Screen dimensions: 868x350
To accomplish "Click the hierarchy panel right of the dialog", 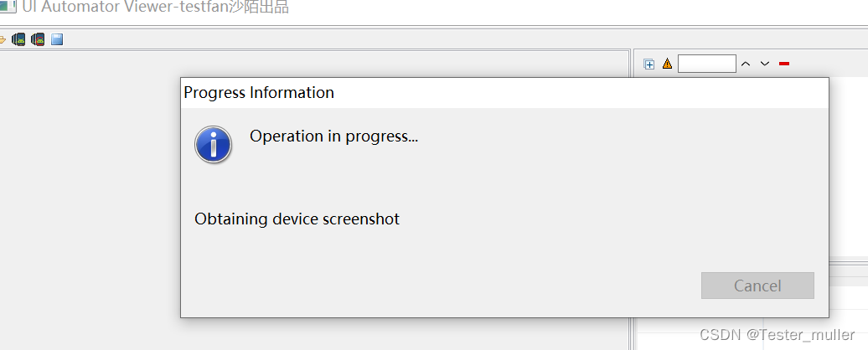I will pyautogui.click(x=848, y=166).
